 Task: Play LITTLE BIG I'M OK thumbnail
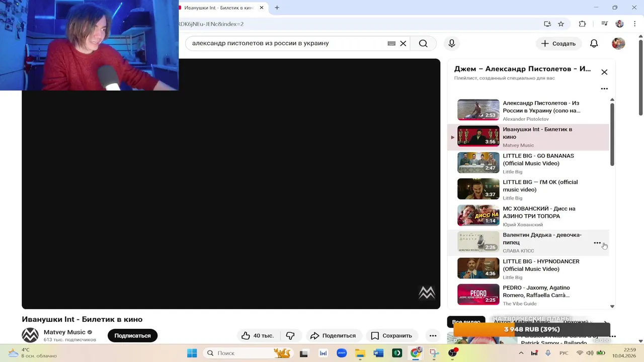point(478,189)
